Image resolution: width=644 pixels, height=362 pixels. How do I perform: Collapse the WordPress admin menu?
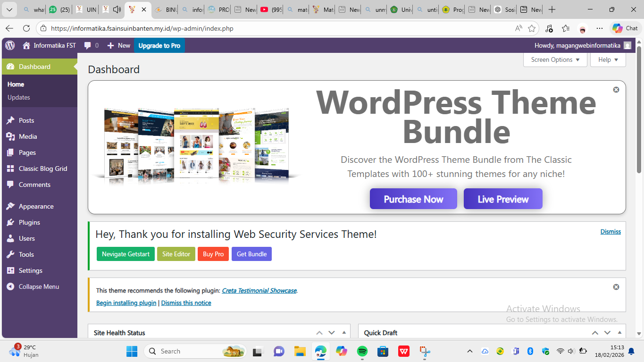(40, 286)
